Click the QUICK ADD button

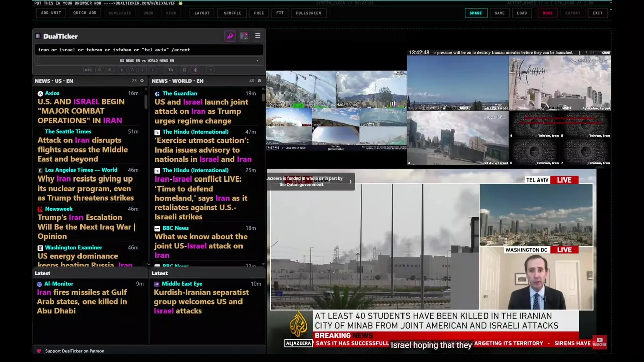(x=85, y=13)
